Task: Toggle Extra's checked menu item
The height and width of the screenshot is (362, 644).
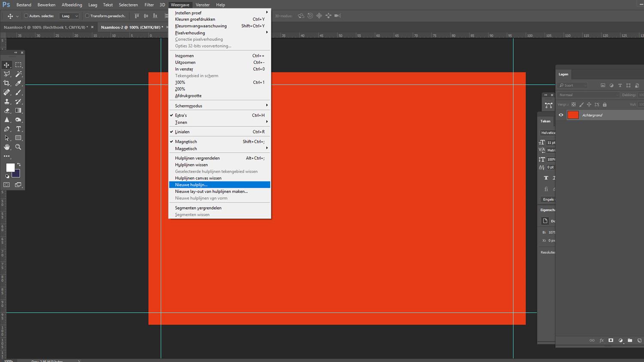Action: pyautogui.click(x=219, y=115)
